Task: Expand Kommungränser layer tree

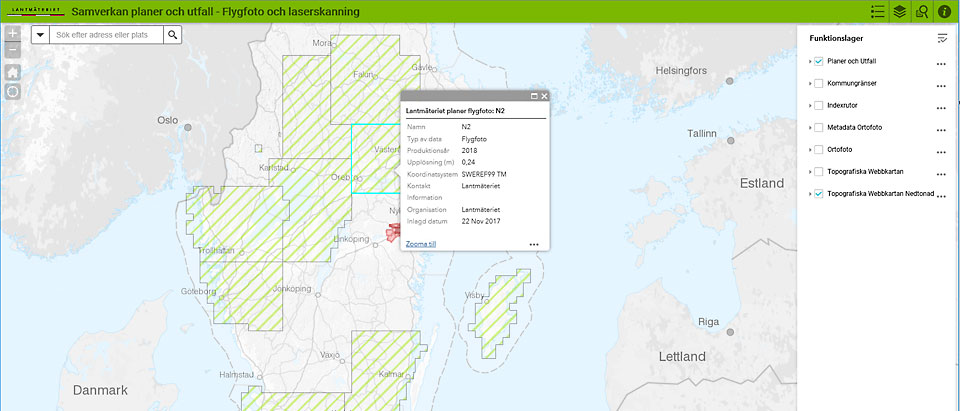Action: click(810, 84)
